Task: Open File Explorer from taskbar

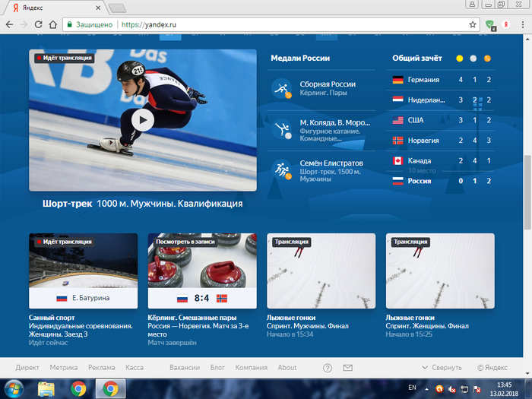Action: click(46, 389)
